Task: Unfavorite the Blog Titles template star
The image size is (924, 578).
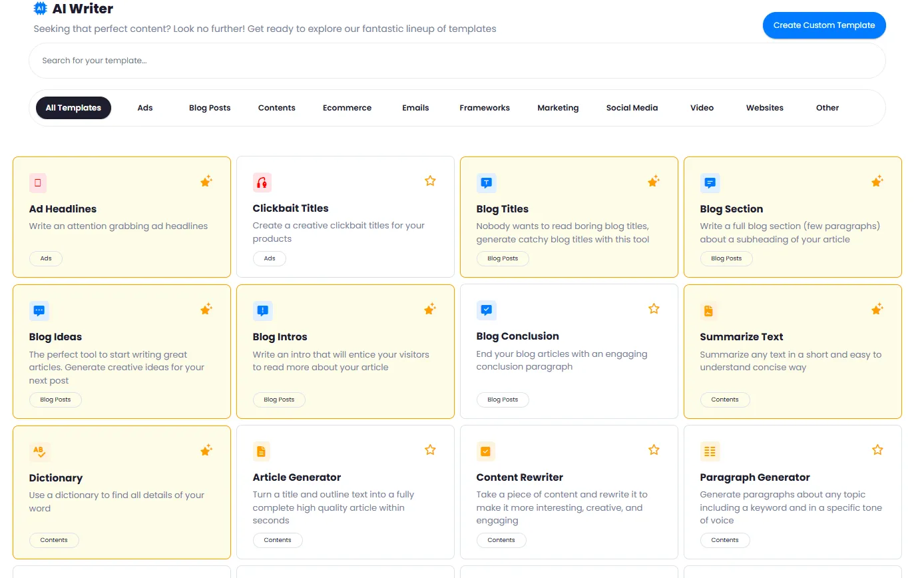Action: click(x=654, y=181)
